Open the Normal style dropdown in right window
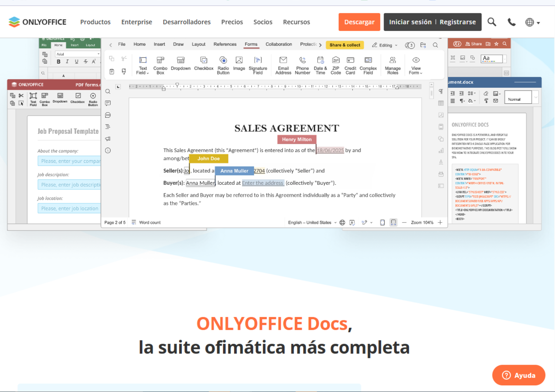555x392 pixels. (x=536, y=97)
